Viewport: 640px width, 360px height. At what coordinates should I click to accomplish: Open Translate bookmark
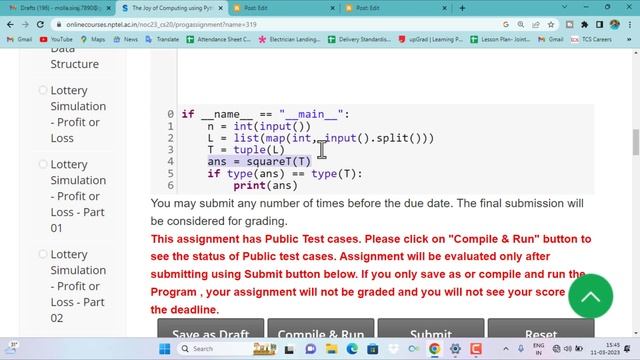tap(162, 39)
